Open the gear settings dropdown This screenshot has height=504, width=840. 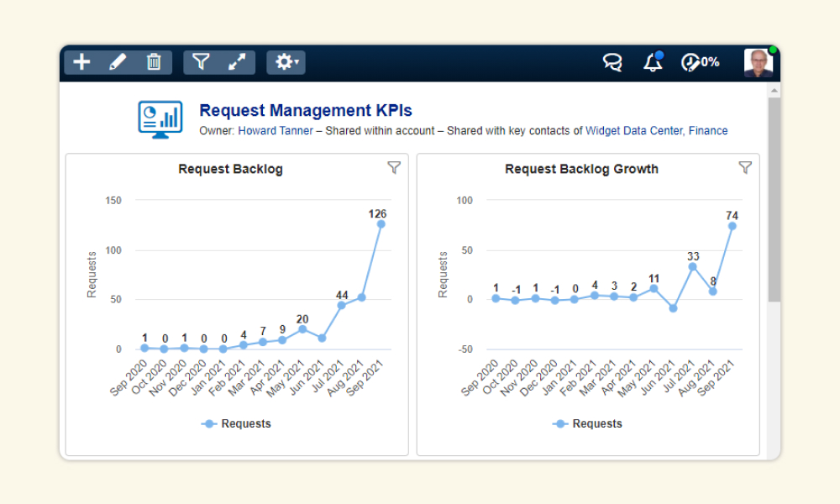click(286, 62)
